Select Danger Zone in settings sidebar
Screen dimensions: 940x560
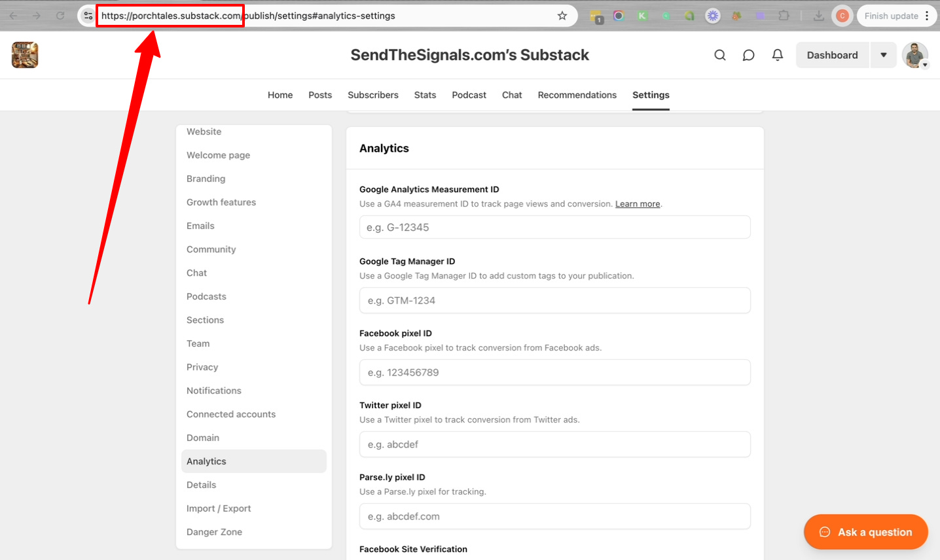[254, 532]
